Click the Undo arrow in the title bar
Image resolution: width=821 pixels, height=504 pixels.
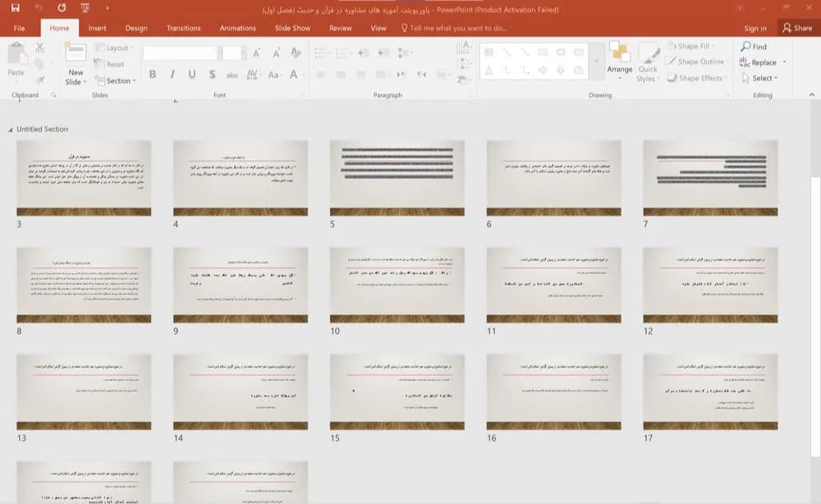click(39, 8)
